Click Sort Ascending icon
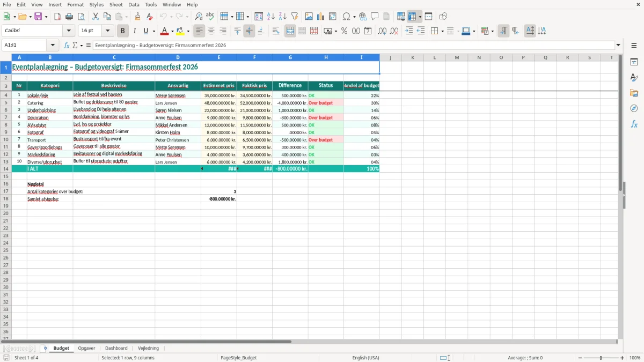644x362 pixels. tap(271, 17)
